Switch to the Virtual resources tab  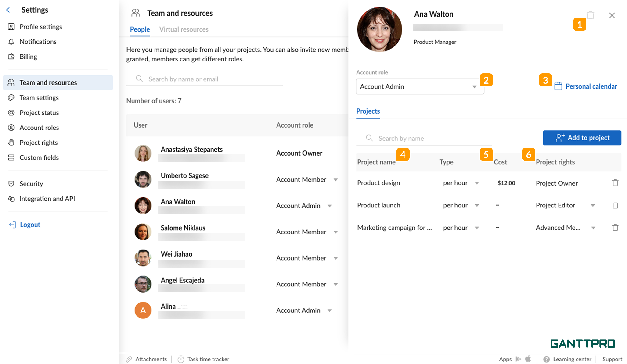click(184, 29)
